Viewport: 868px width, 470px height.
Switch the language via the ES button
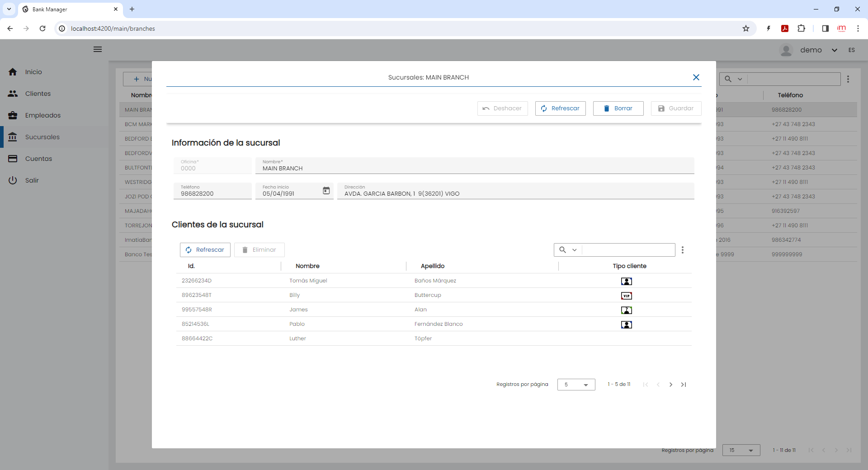(852, 50)
